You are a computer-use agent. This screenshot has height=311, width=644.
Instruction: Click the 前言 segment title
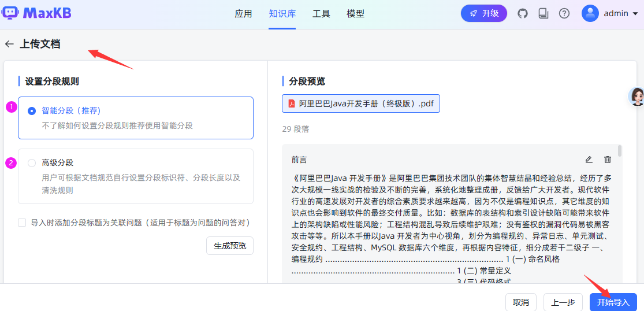[x=299, y=160]
